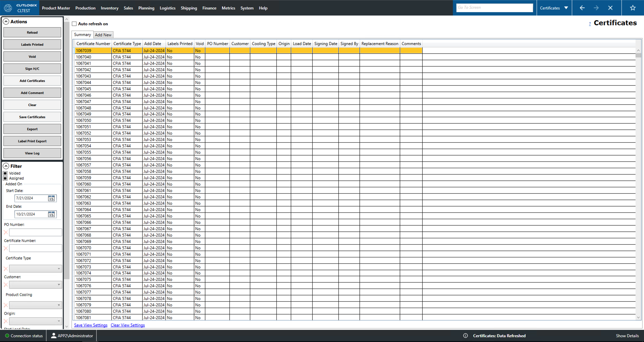Viewport: 644px width, 342px height.
Task: Open the Shipping menu
Action: [189, 8]
